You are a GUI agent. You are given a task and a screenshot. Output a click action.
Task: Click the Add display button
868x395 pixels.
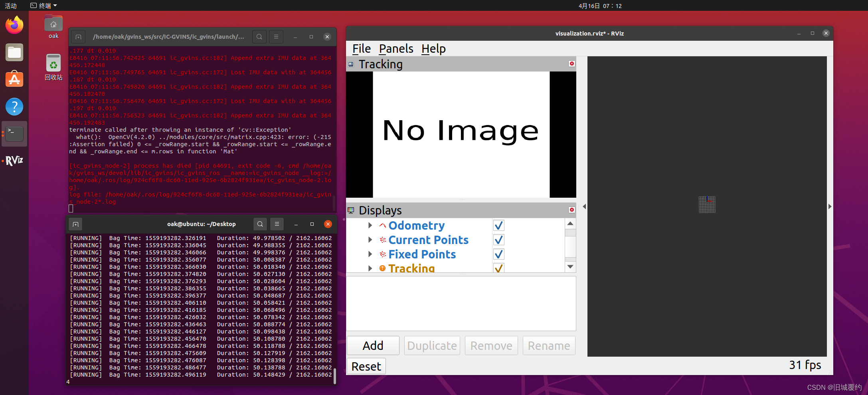click(x=373, y=345)
